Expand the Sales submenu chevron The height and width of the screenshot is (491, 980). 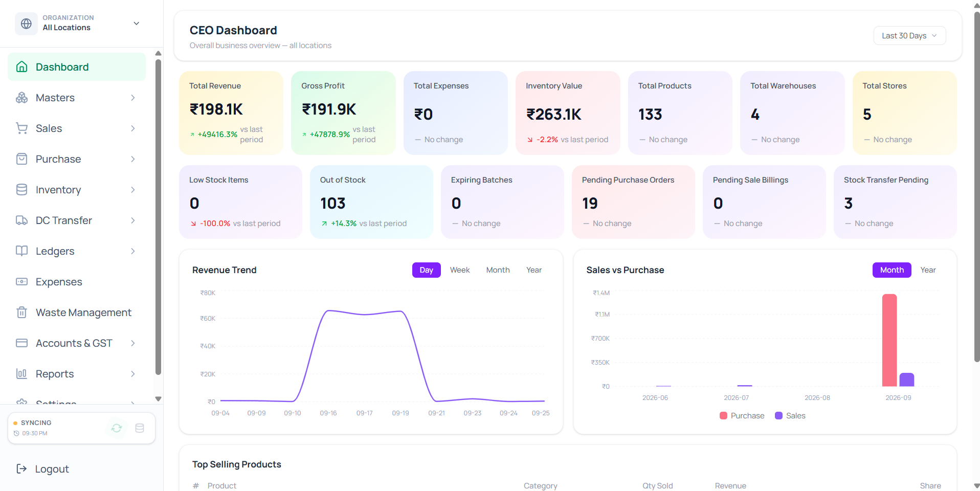[133, 128]
